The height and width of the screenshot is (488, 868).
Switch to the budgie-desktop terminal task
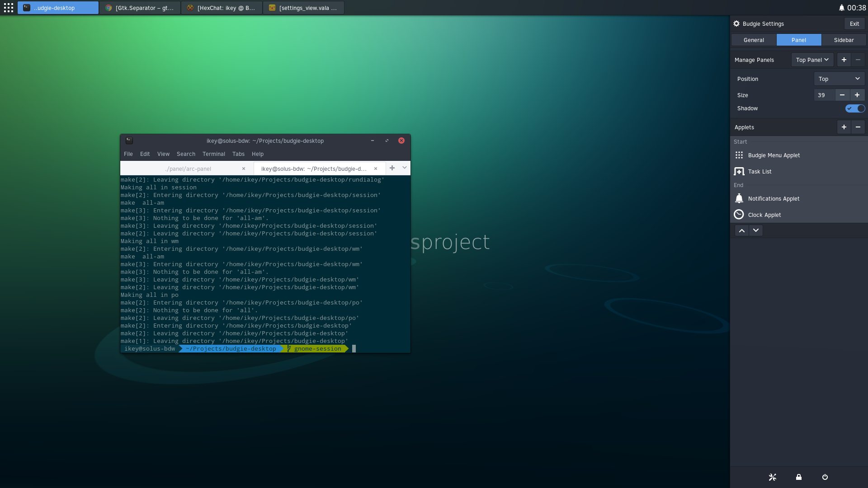(58, 8)
